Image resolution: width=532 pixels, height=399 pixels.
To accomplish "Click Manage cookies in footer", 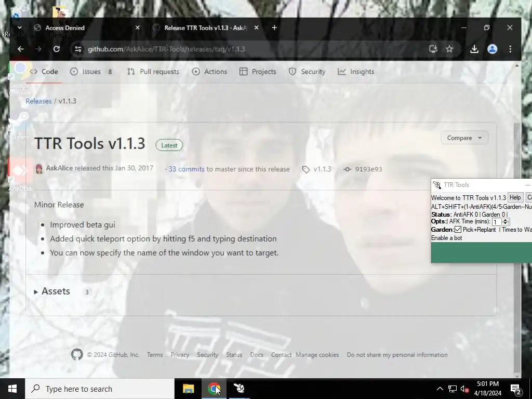I will tap(317, 355).
